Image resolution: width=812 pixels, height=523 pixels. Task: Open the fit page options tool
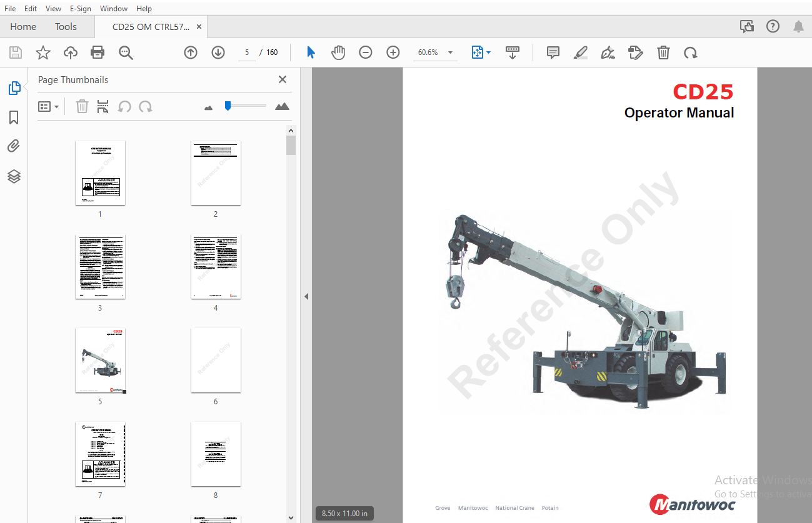pos(481,52)
